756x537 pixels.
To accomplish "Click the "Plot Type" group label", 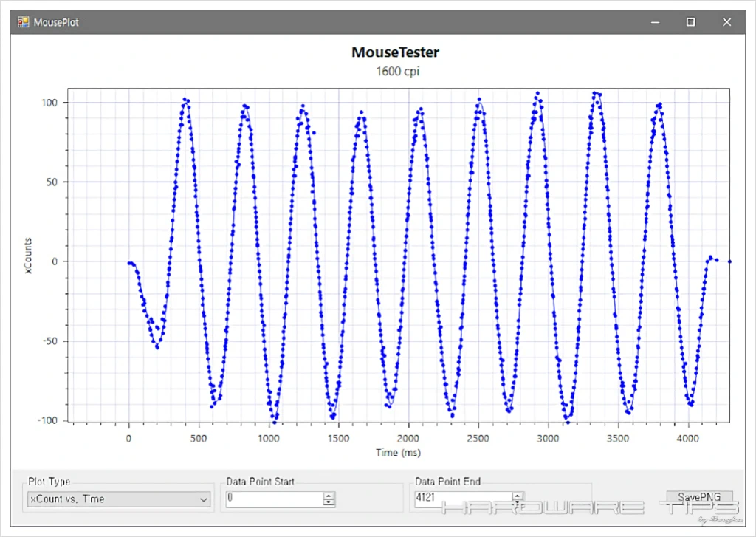I will coord(49,482).
